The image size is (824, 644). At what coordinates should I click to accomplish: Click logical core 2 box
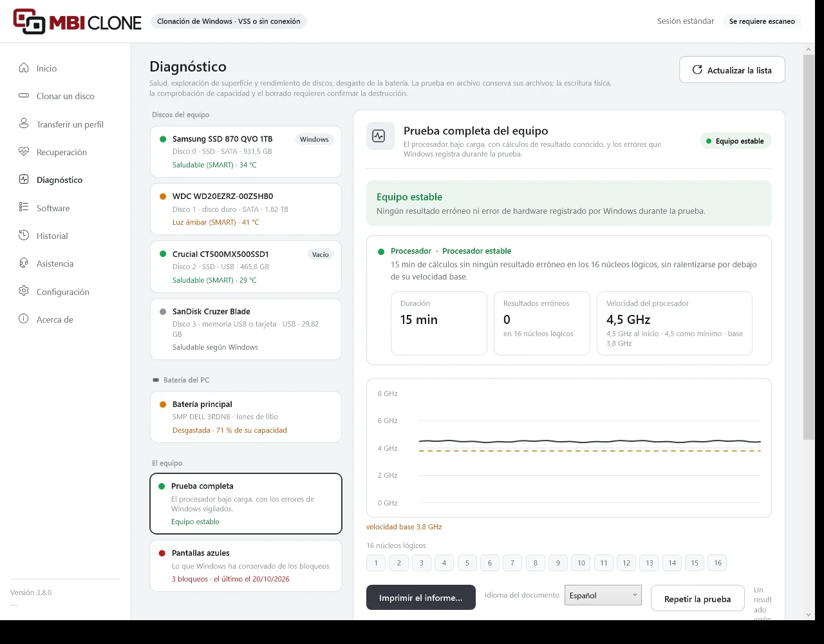point(398,563)
